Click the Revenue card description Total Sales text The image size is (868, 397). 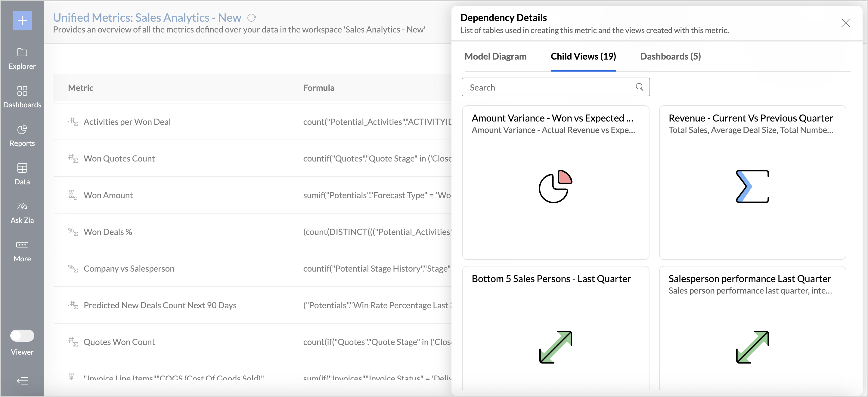pos(751,130)
